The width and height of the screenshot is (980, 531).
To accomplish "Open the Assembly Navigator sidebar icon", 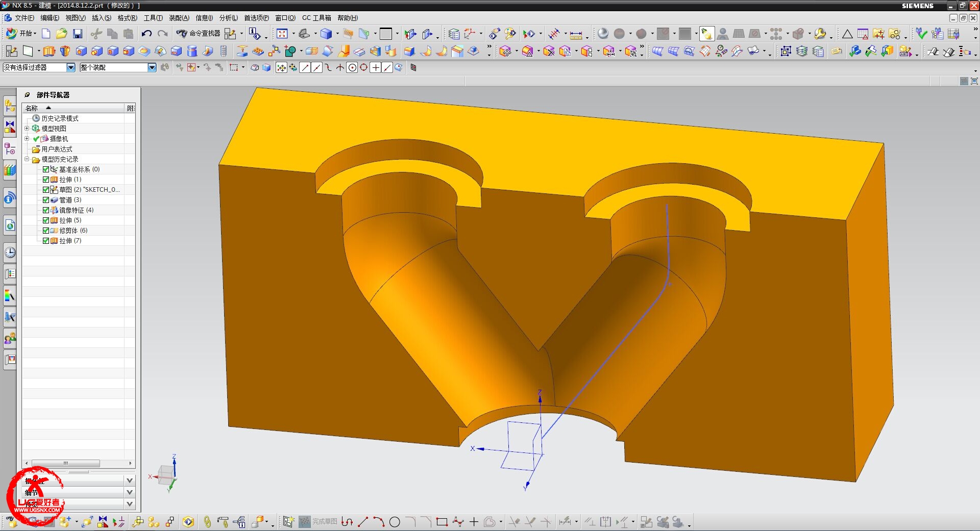I will pos(10,106).
